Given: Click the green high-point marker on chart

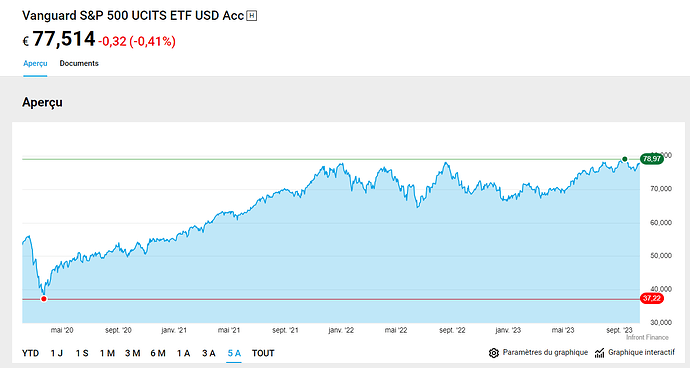Looking at the screenshot, I should 624,159.
